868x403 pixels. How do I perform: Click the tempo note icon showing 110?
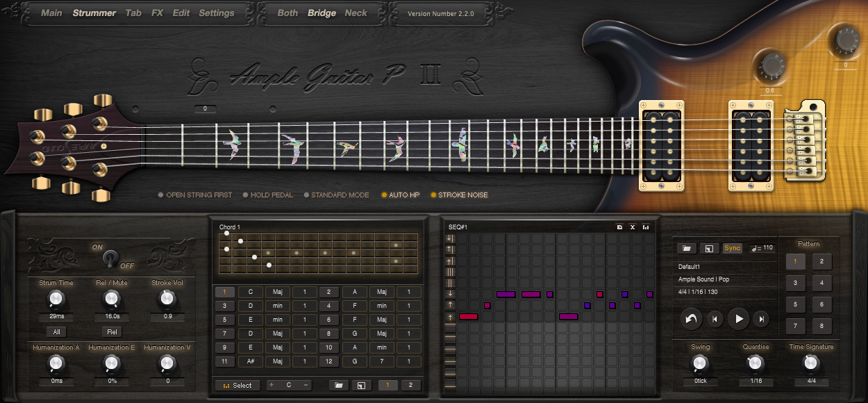tap(756, 248)
